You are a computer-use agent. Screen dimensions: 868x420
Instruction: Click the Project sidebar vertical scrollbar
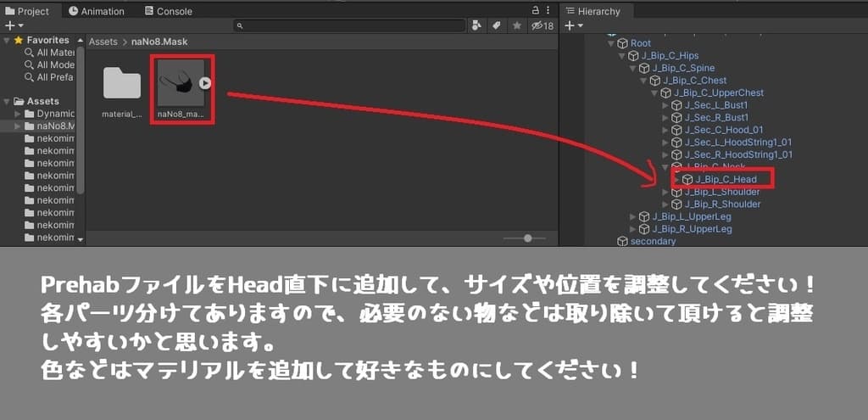81,122
